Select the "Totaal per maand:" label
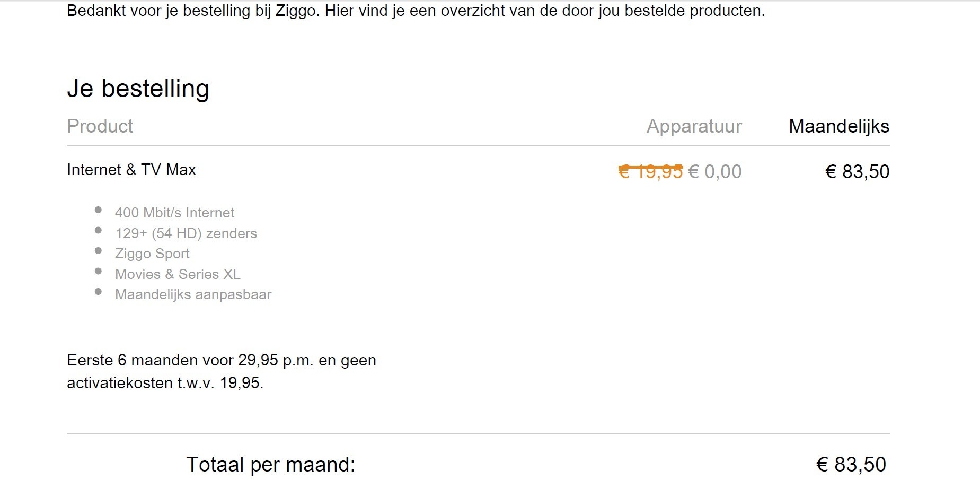980x488 pixels. [270, 465]
